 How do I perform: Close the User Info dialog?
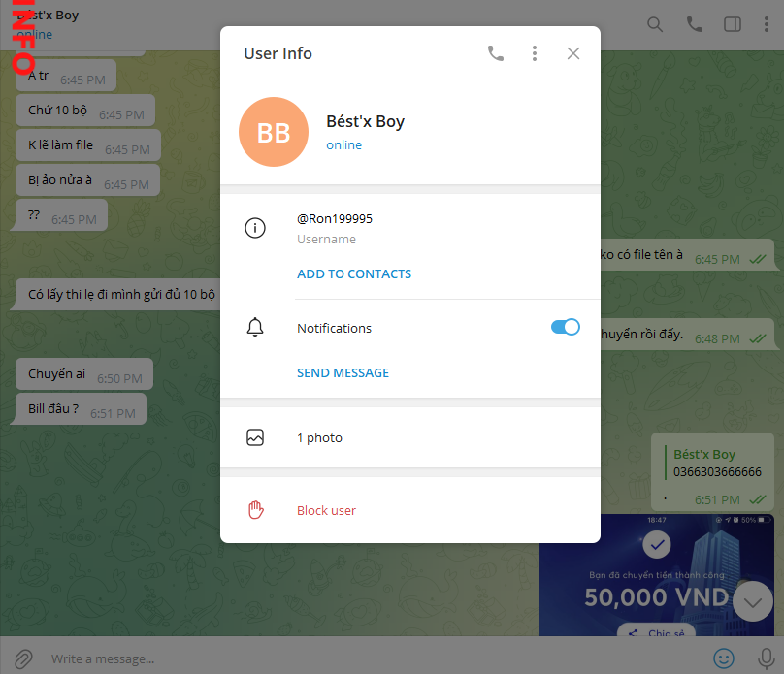point(573,53)
